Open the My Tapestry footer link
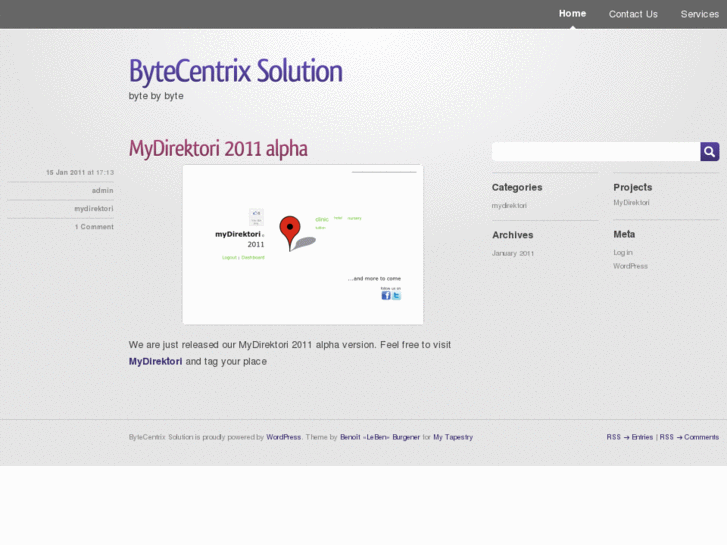The height and width of the screenshot is (545, 727). [453, 437]
